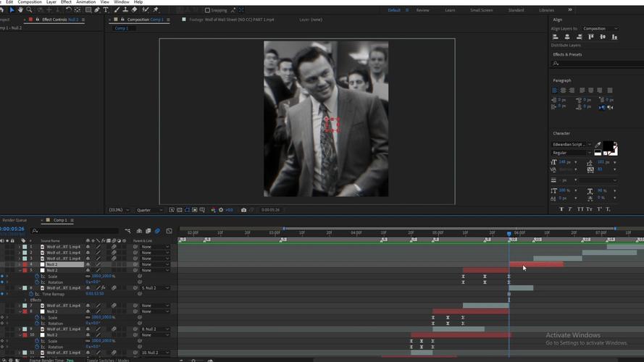644x362 pixels.
Task: Toggle Scale stopwatch on layer 5
Action: coord(37,277)
